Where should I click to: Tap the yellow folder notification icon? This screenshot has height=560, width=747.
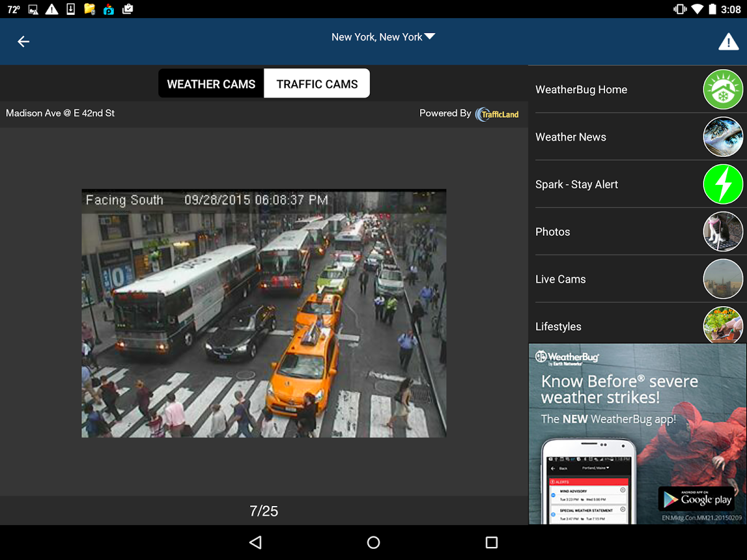coord(90,9)
